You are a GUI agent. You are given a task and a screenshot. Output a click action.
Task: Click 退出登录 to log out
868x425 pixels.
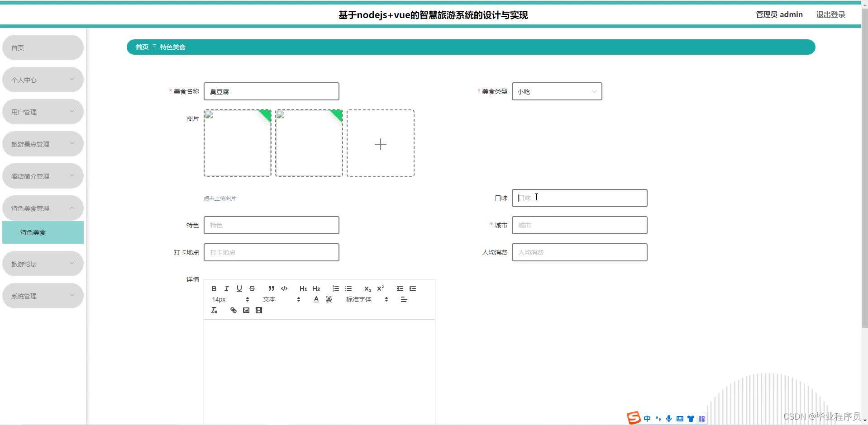tap(830, 14)
